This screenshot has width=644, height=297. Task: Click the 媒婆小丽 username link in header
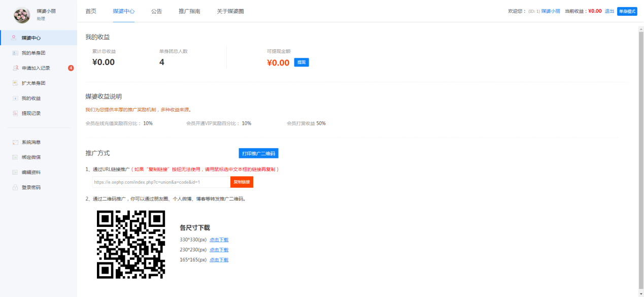[x=551, y=11]
